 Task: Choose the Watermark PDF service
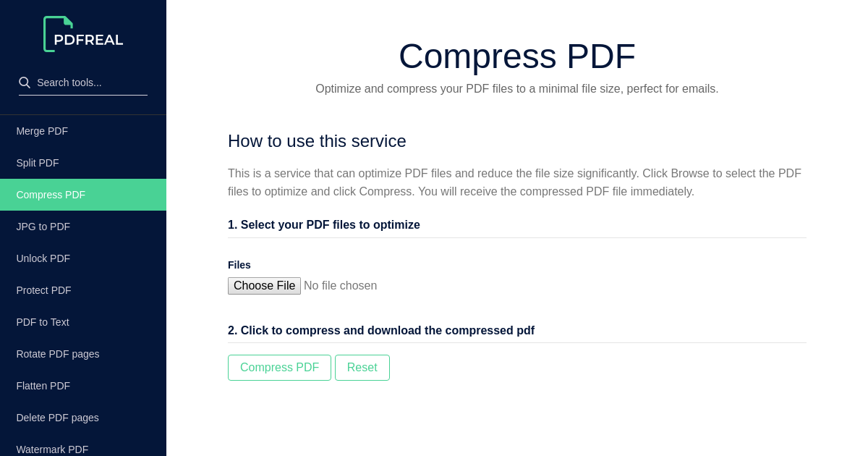click(52, 449)
